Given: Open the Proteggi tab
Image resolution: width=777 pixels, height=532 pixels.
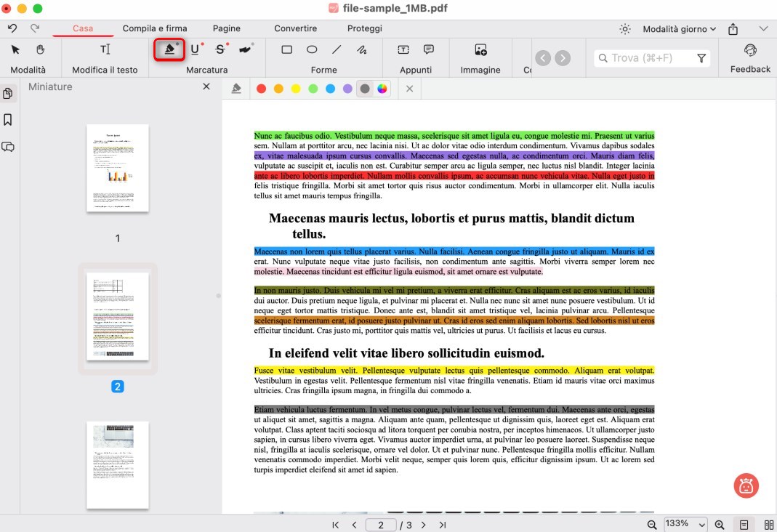Looking at the screenshot, I should (x=363, y=28).
